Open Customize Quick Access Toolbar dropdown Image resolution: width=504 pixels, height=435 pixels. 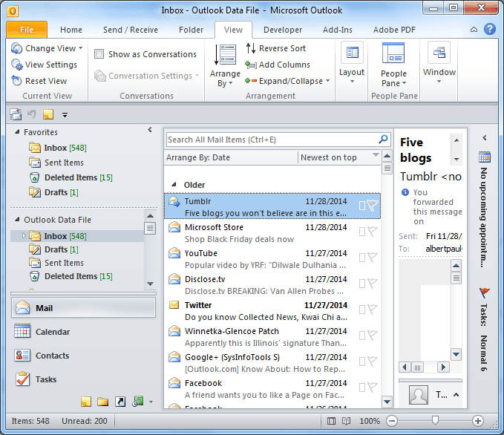click(x=65, y=115)
